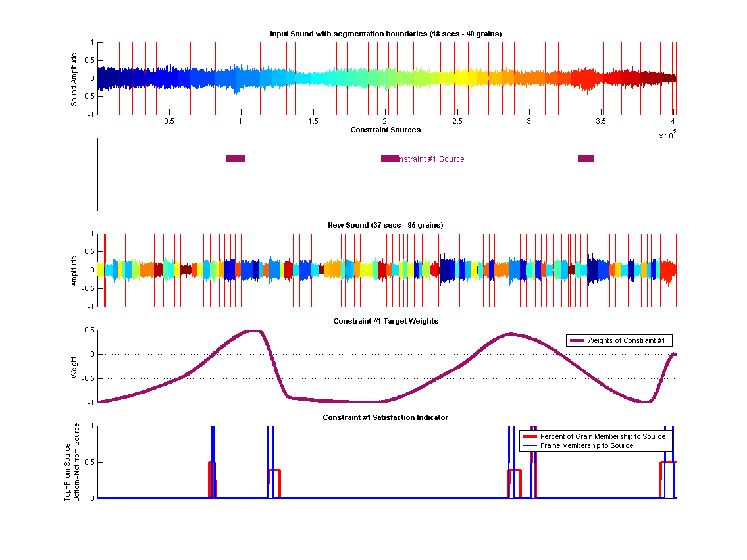
Task: Click the 'Top=From Source' y-axis label
Action: pos(68,462)
